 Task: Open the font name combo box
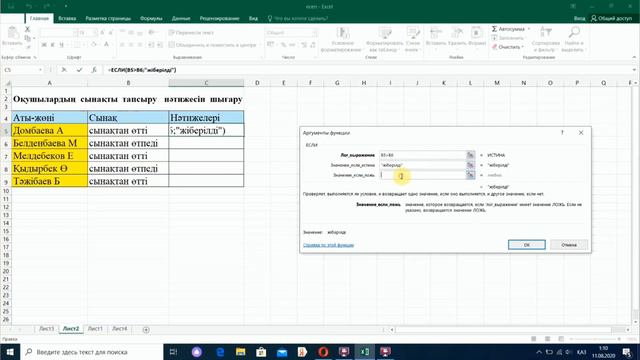(x=59, y=33)
